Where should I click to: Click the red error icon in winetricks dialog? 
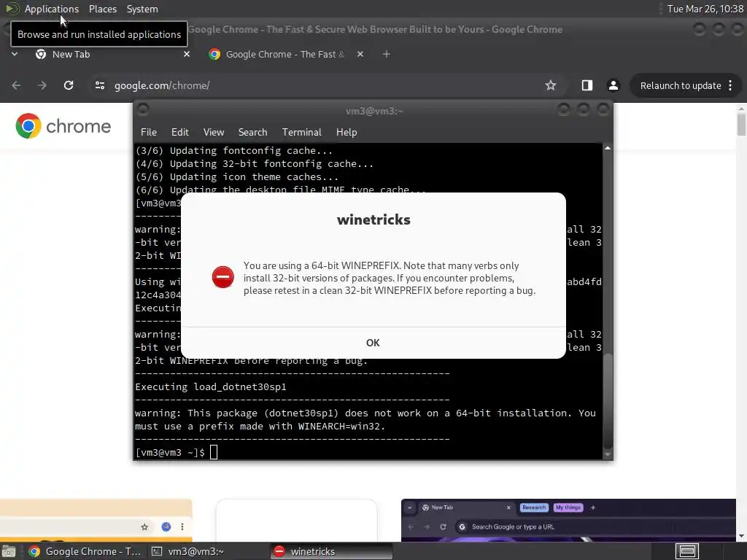click(x=222, y=277)
